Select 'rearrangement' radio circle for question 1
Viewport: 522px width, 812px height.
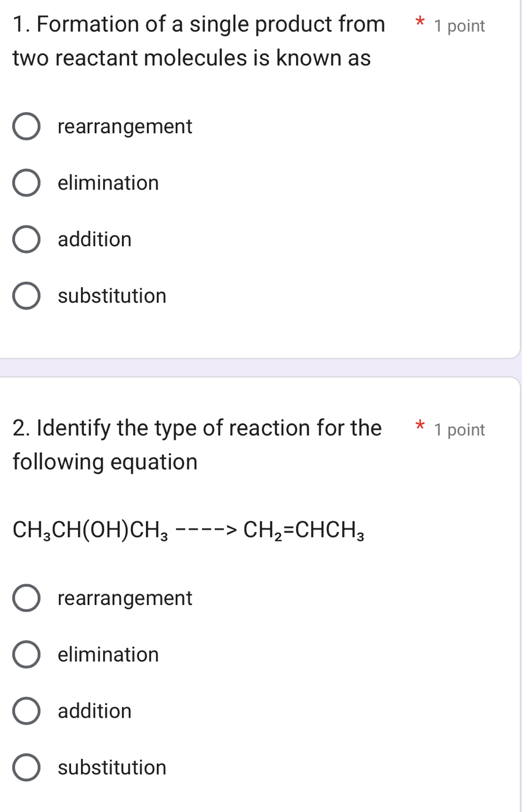pos(26,127)
